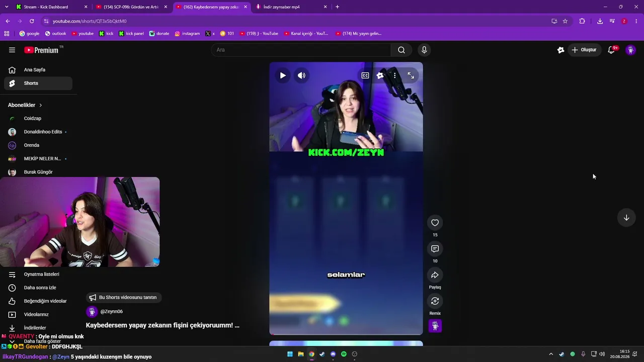644x362 pixels.
Task: Bookmark this page with the star
Action: (x=565, y=21)
